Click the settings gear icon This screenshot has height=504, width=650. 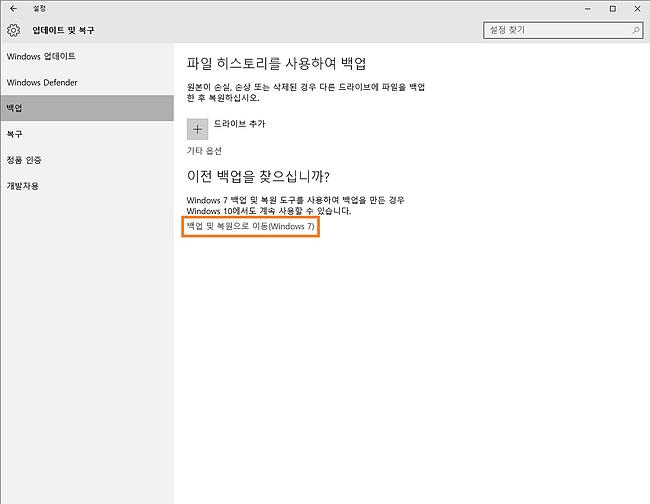tap(13, 30)
